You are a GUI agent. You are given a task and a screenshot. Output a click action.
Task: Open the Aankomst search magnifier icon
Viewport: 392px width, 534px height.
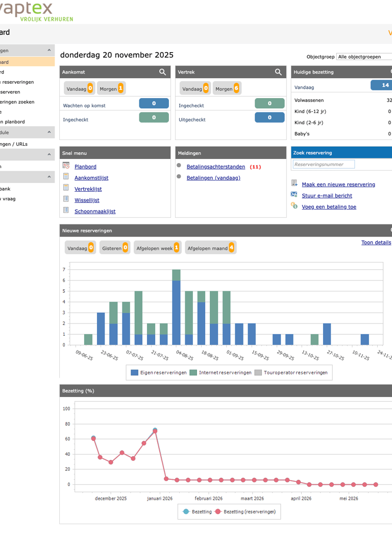click(163, 72)
